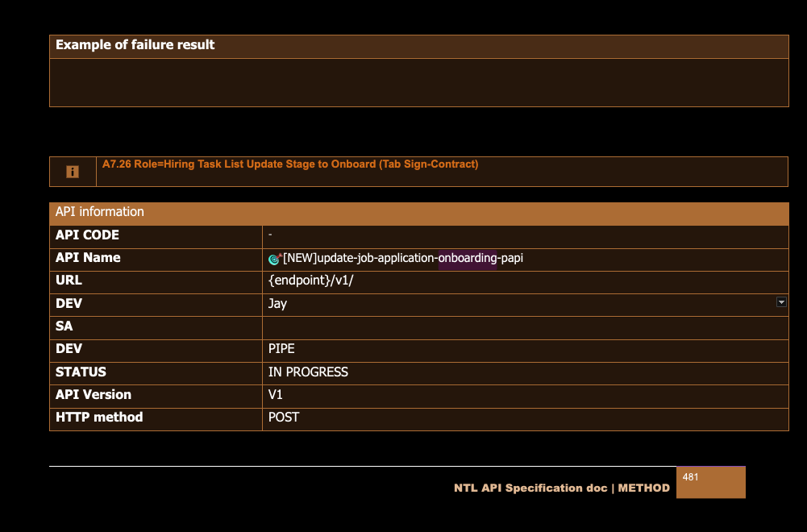Click the V1 API Version value

[x=276, y=395]
